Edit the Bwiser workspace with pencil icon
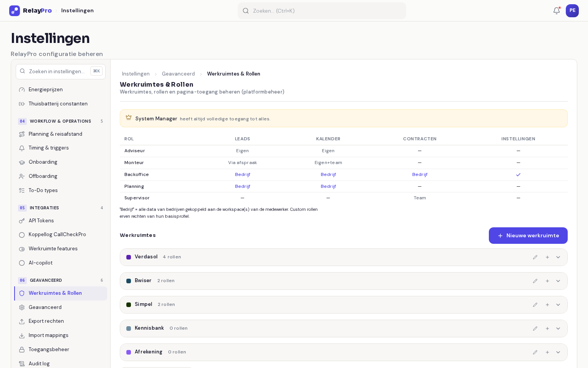The width and height of the screenshot is (588, 368). (x=535, y=281)
